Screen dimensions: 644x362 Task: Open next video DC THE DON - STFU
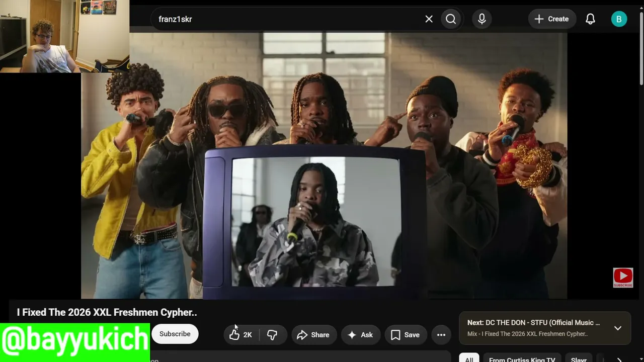[x=534, y=323]
